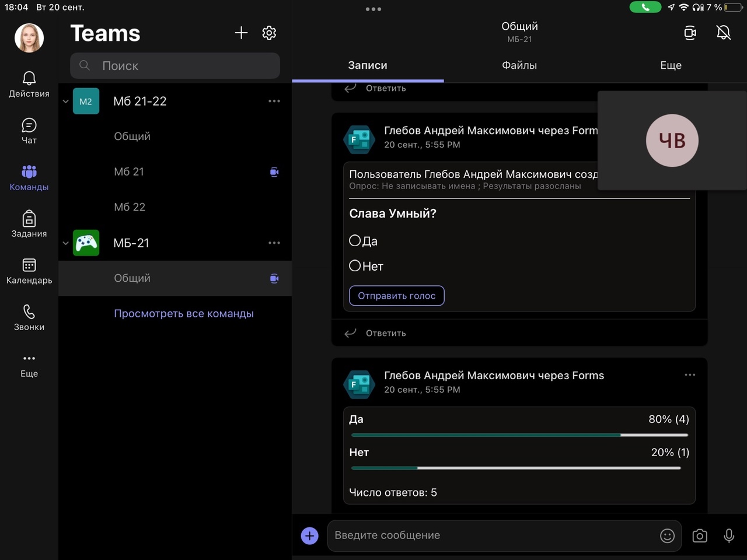Image resolution: width=747 pixels, height=560 pixels.
Task: Collapse the Мб 21-22 team chevron
Action: coord(65,101)
